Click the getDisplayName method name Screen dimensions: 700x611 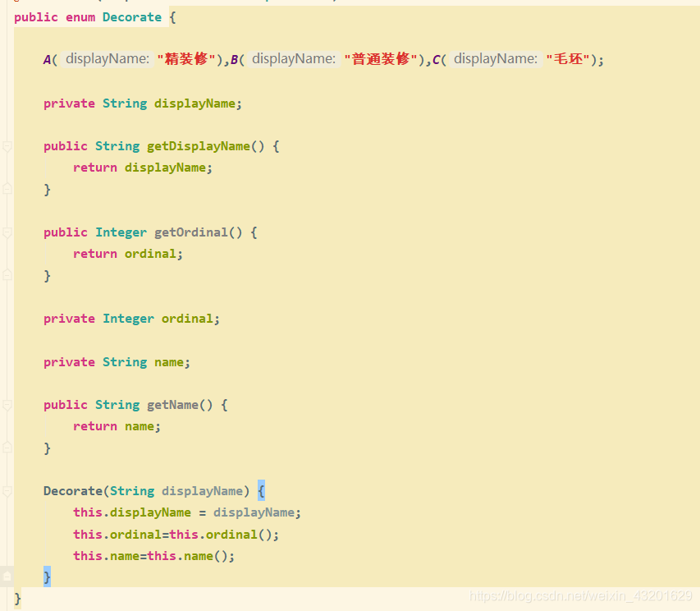click(x=199, y=146)
